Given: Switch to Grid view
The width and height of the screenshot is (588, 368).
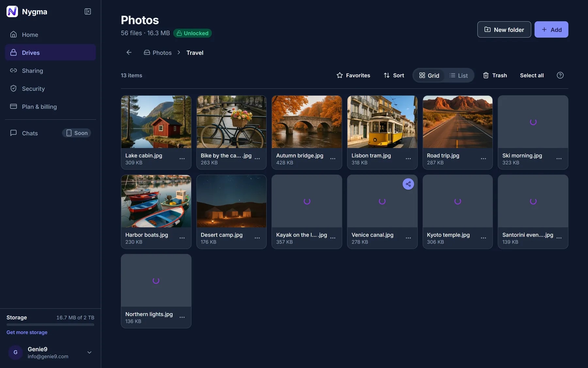Looking at the screenshot, I should pyautogui.click(x=429, y=75).
